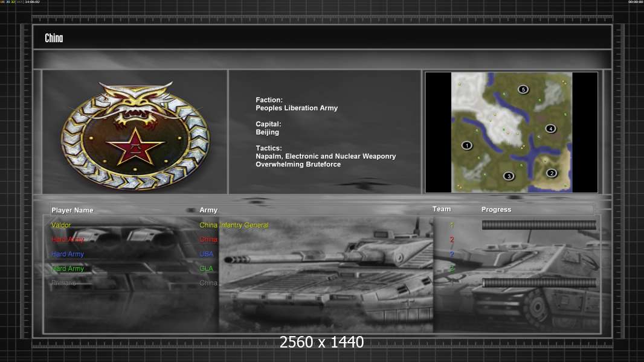The width and height of the screenshot is (644, 362).
Task: Click the "China" title in the header bar
Action: (x=54, y=38)
